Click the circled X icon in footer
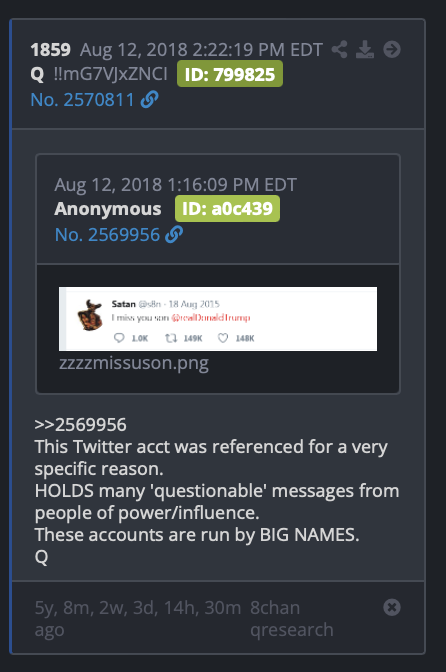The image size is (446, 672). [x=392, y=607]
